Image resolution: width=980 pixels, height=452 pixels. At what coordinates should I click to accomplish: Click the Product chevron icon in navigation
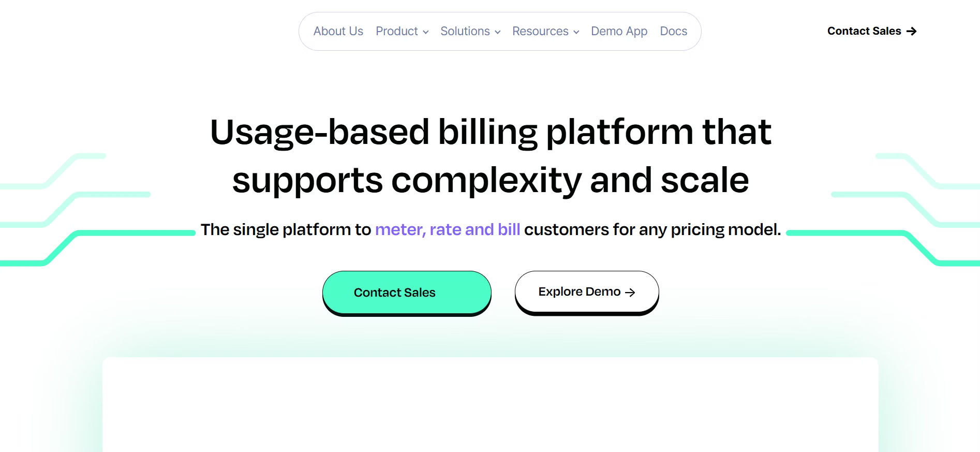click(426, 32)
